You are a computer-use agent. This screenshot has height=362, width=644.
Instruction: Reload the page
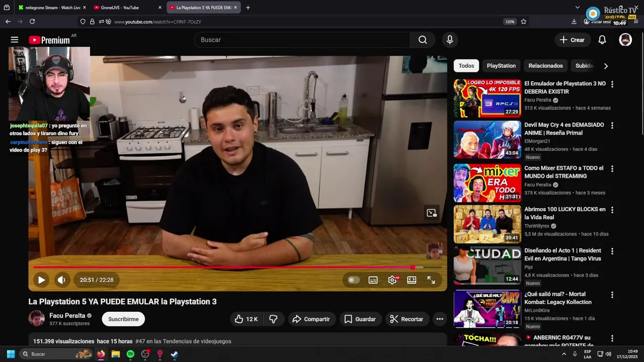32,22
